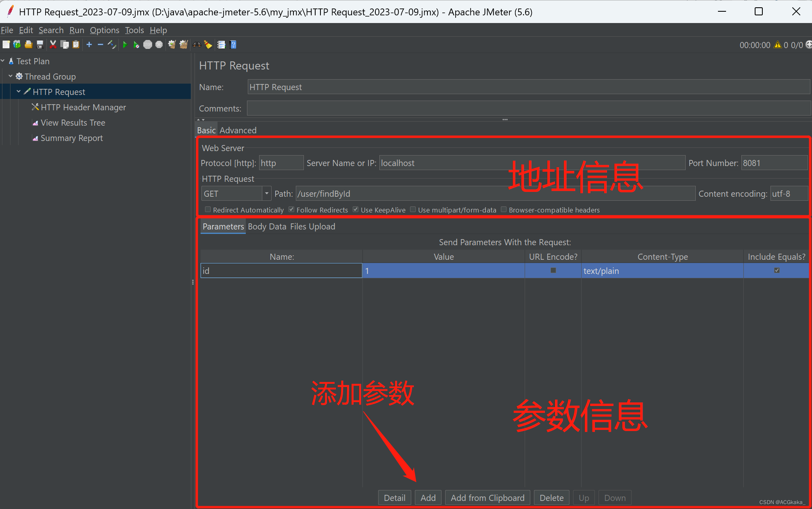Click the Expand All plus icon
The image size is (812, 509).
click(x=89, y=44)
